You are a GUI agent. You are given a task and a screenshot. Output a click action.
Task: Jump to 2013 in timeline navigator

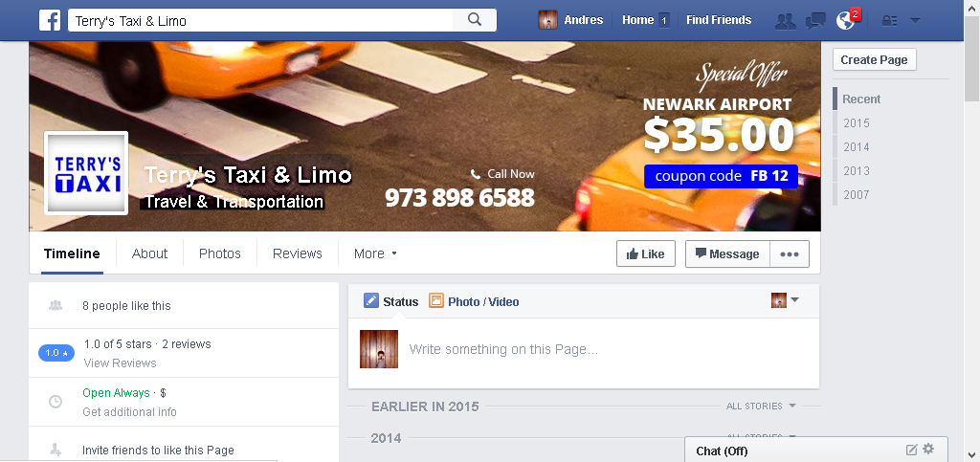(x=857, y=170)
